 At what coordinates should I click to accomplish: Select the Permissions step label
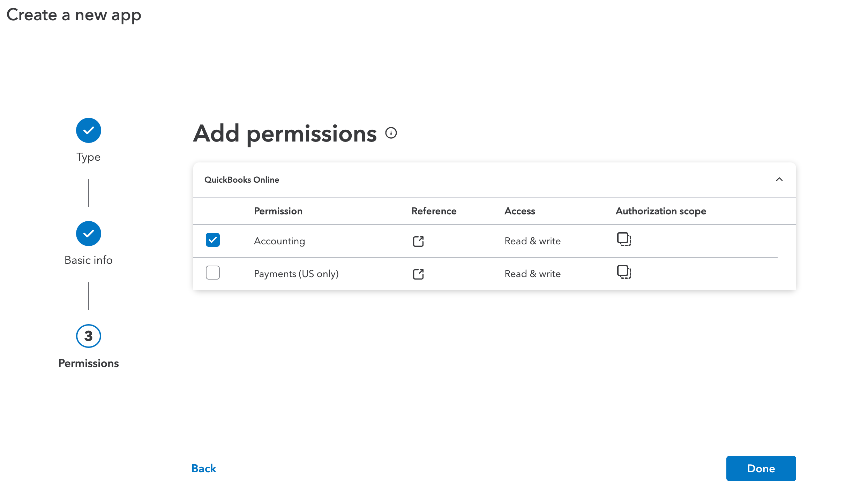(89, 363)
